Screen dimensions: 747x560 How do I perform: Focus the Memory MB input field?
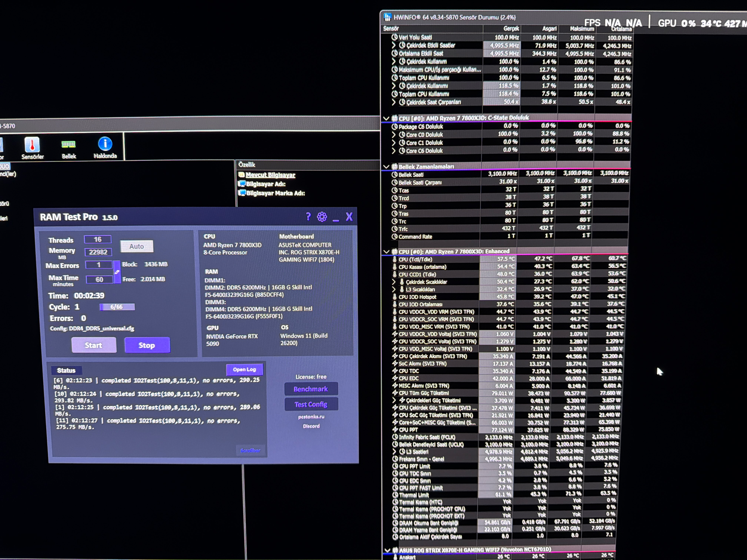coord(98,252)
